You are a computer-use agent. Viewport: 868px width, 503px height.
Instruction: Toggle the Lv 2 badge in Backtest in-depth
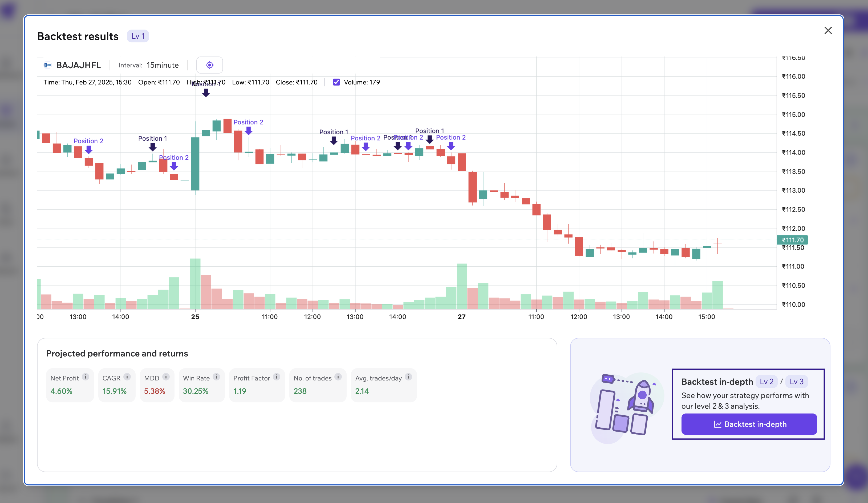point(766,382)
